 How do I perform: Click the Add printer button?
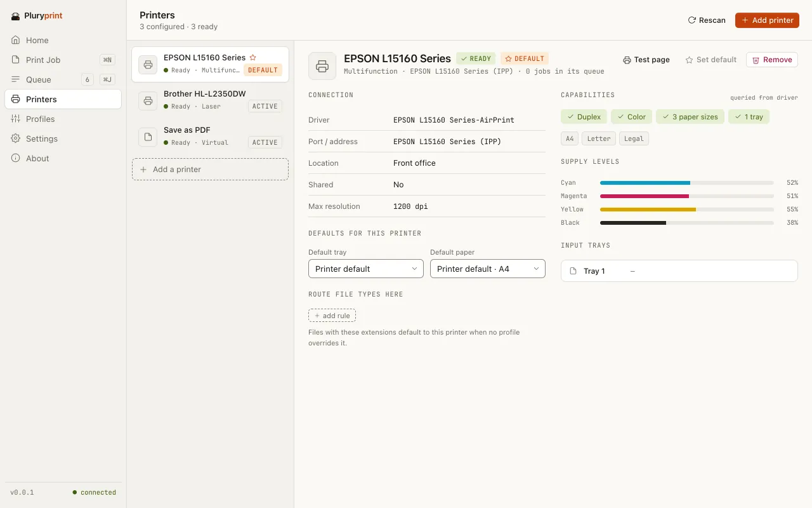[x=767, y=20]
